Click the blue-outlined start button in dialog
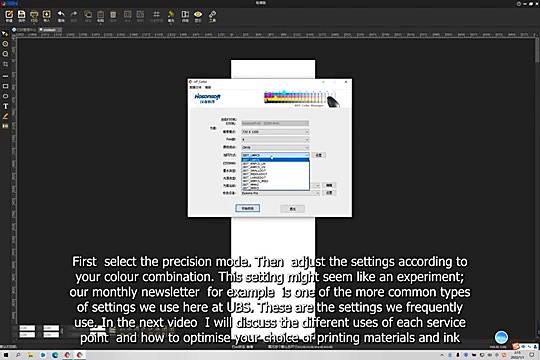Viewport: 540px width, 360px height. [x=248, y=208]
